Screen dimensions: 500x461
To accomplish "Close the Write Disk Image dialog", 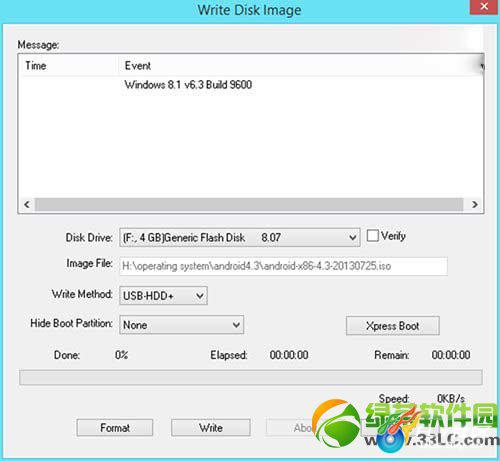I will [x=484, y=7].
